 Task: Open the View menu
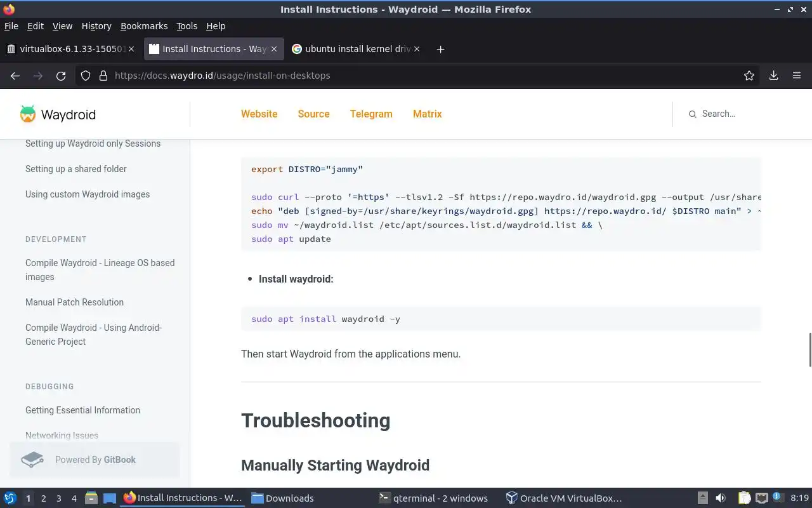coord(62,26)
